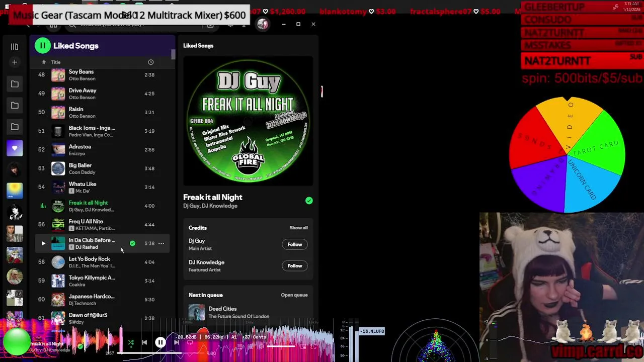Open the sidebar playlist thumbnail below the heart
This screenshot has height=362, width=644.
(15, 169)
